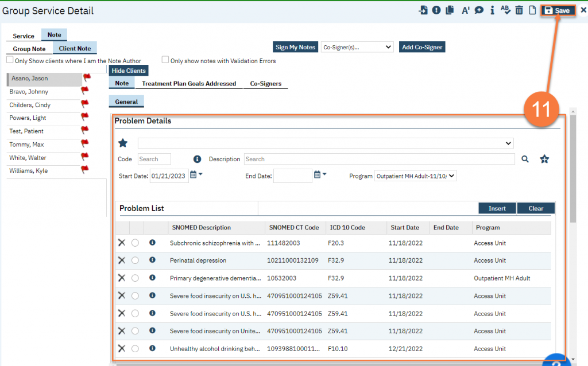Open the favorites problem dropdown under Problem Details

click(x=325, y=143)
